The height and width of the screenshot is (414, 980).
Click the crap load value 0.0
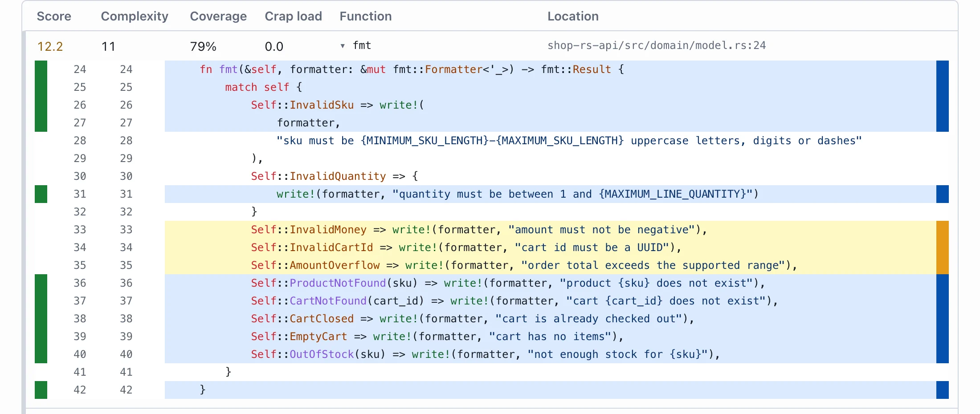click(x=274, y=46)
